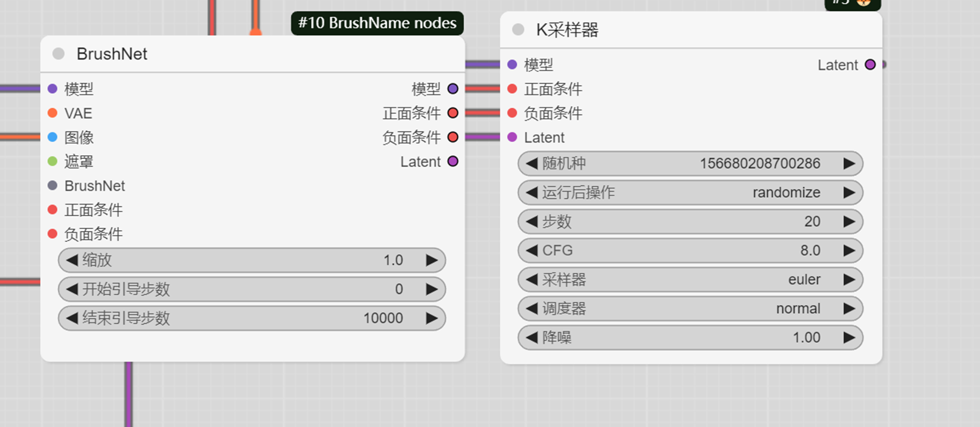Click the 步数 value 20
The height and width of the screenshot is (427, 980).
812,221
